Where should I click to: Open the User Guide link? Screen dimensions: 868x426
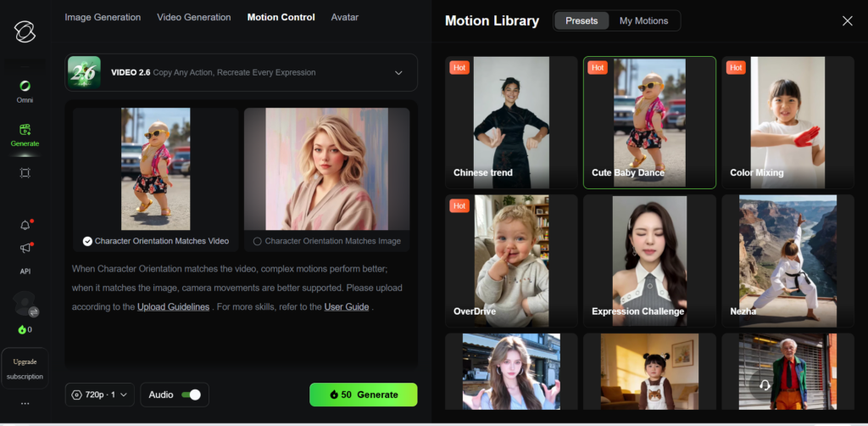[x=347, y=307]
